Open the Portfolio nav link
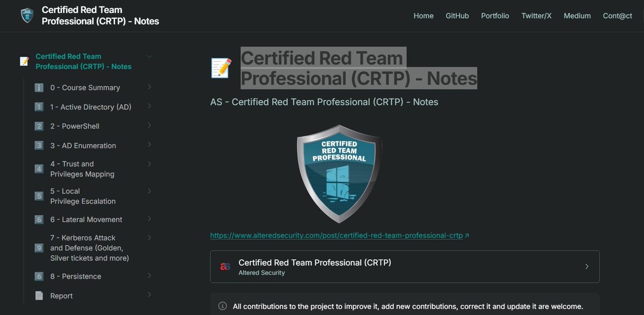This screenshot has width=644, height=315. click(x=495, y=16)
